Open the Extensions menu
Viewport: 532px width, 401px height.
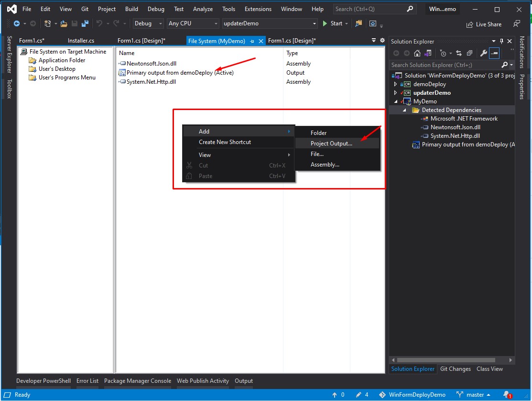(x=258, y=9)
